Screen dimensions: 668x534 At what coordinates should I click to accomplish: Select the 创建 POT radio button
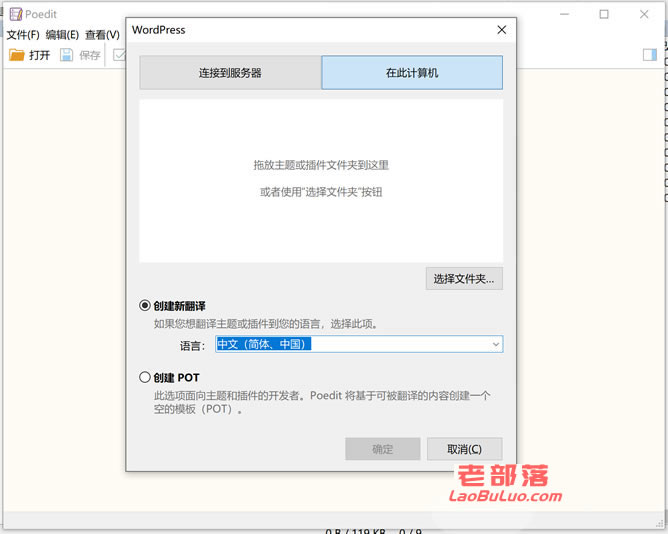(145, 377)
